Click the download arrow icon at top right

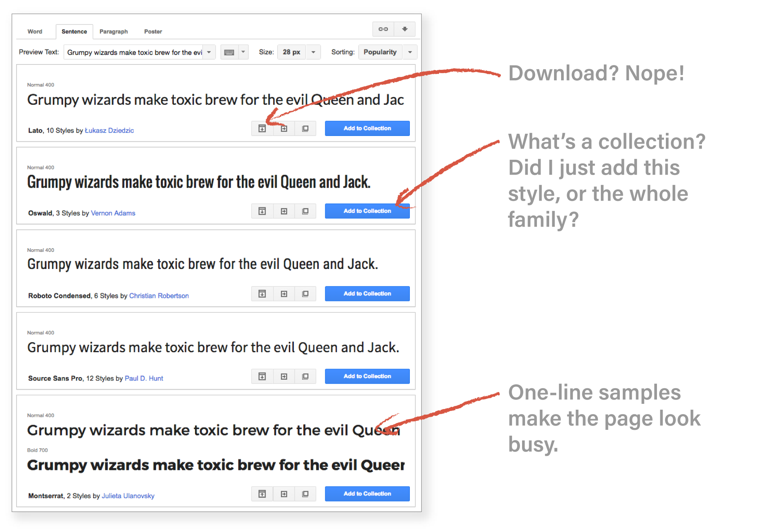405,29
